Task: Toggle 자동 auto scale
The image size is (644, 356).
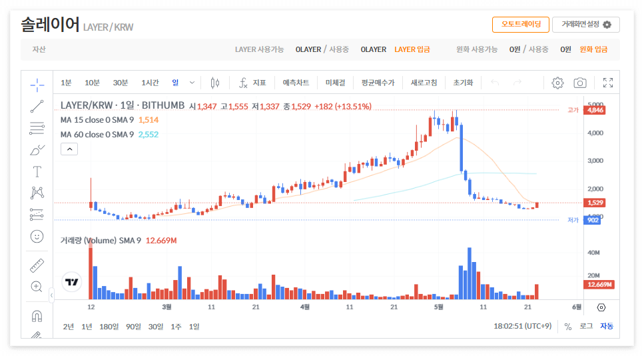Action: [607, 327]
